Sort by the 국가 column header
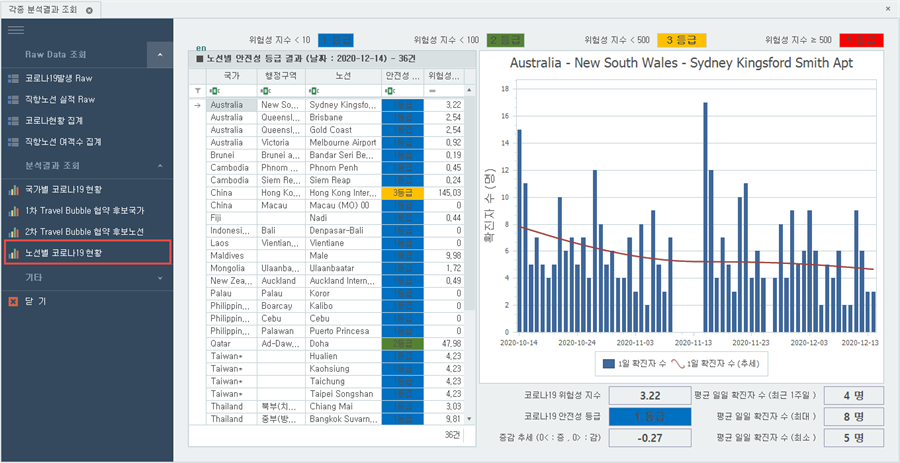The height and width of the screenshot is (463, 900). click(231, 76)
